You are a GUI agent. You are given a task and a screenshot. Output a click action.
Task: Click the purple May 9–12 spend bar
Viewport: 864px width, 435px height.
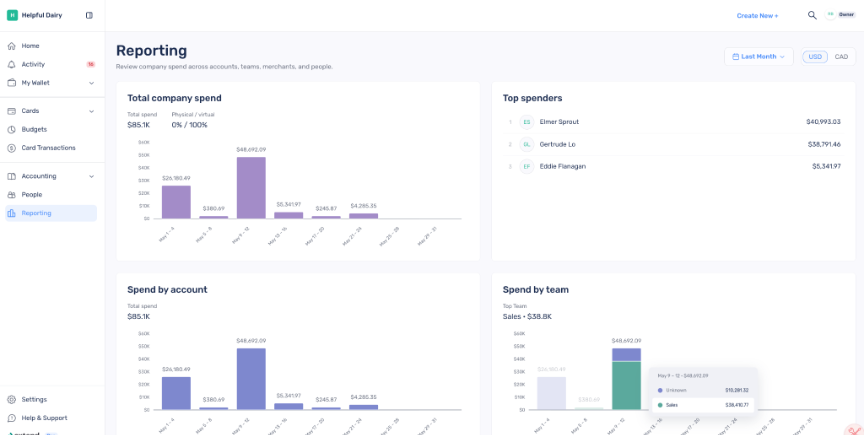(251, 187)
